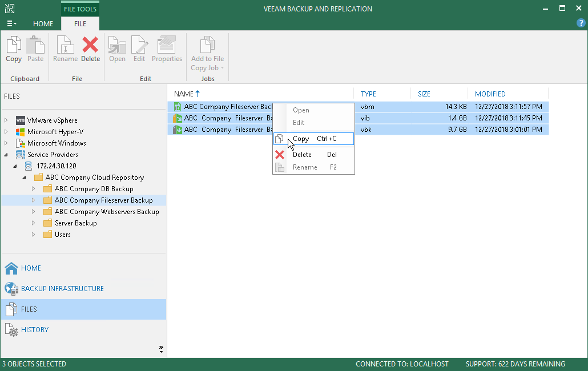Image resolution: width=588 pixels, height=371 pixels.
Task: Click the 12/27/2018 3:11:45 PM modified date
Action: click(509, 118)
